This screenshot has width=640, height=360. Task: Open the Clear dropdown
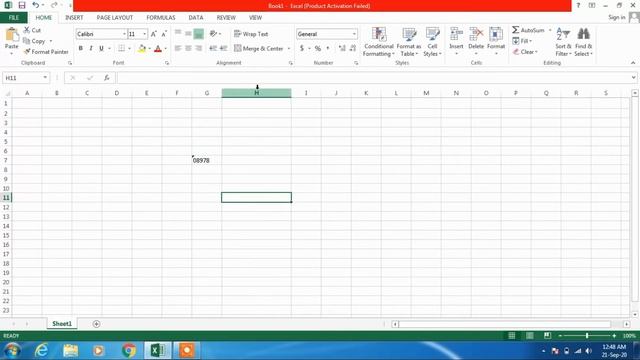[525, 52]
